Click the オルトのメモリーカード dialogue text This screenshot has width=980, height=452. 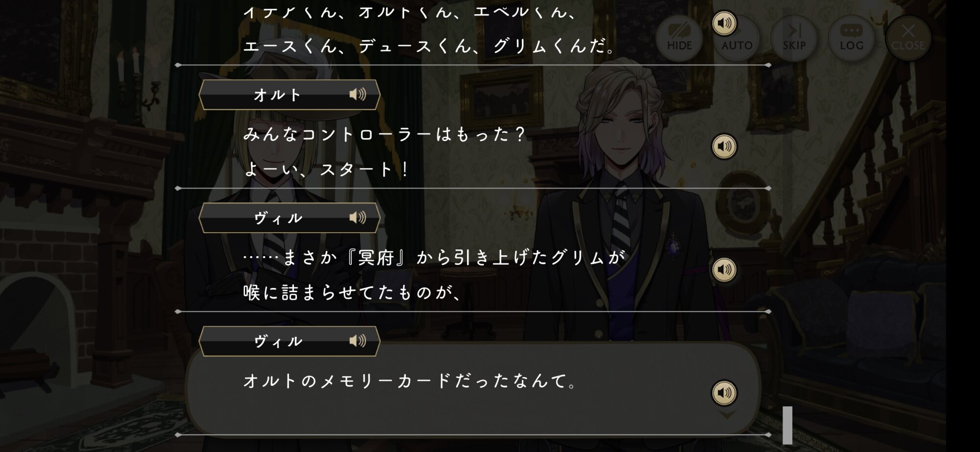tap(410, 381)
